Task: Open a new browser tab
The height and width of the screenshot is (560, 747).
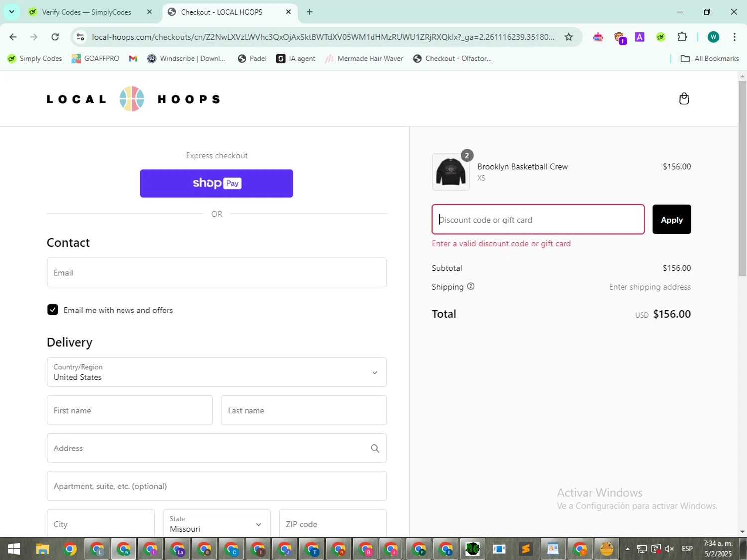Action: pyautogui.click(x=309, y=12)
